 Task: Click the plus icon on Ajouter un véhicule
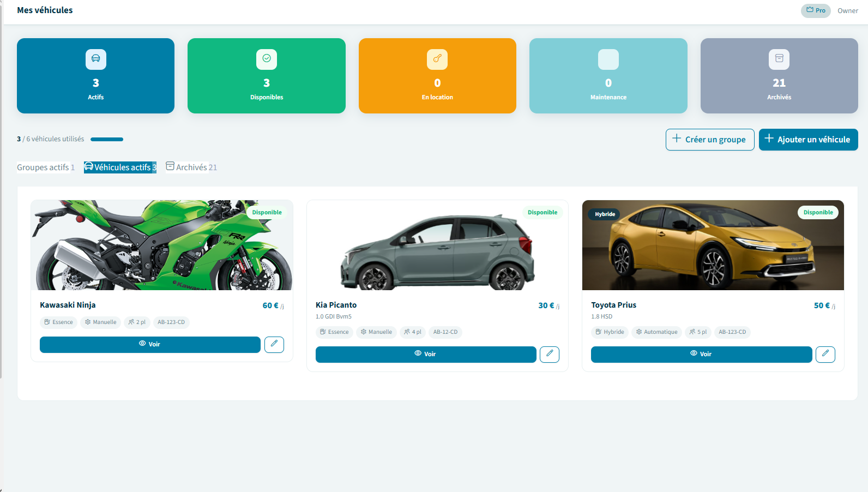point(769,139)
